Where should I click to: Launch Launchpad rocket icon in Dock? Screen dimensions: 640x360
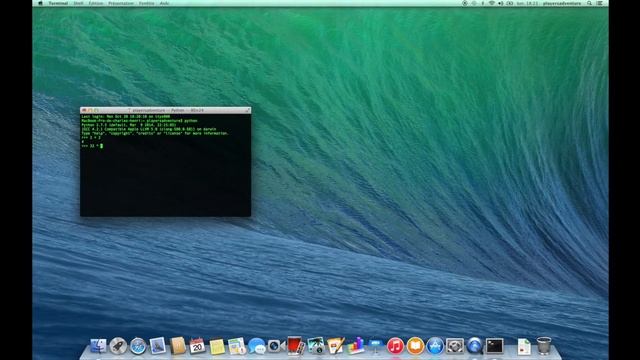pos(118,346)
